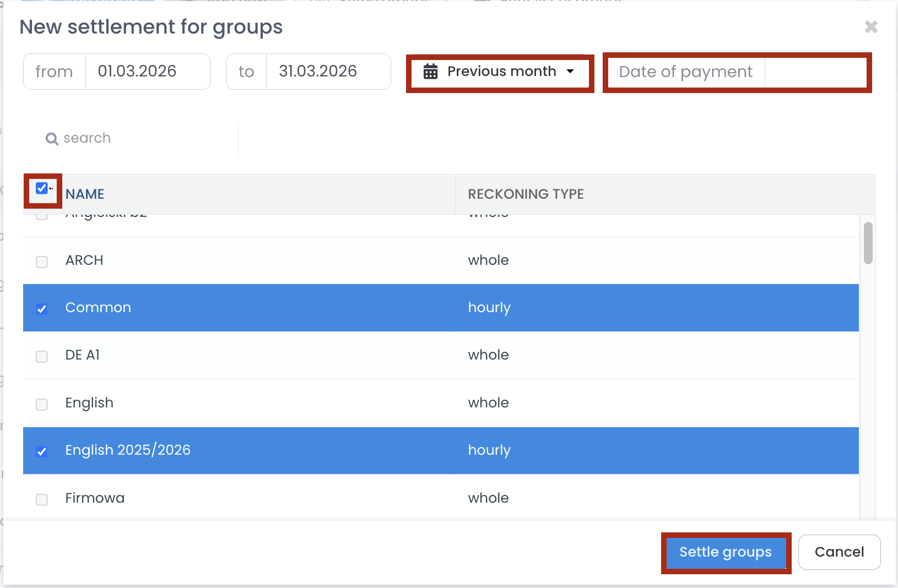This screenshot has width=898, height=588.
Task: Select the English group checkbox
Action: pyautogui.click(x=42, y=404)
